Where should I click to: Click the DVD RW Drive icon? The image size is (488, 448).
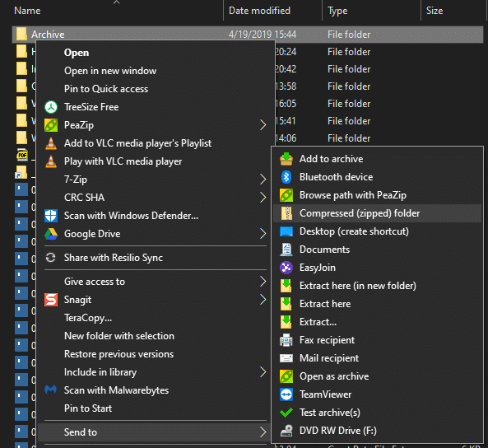286,431
